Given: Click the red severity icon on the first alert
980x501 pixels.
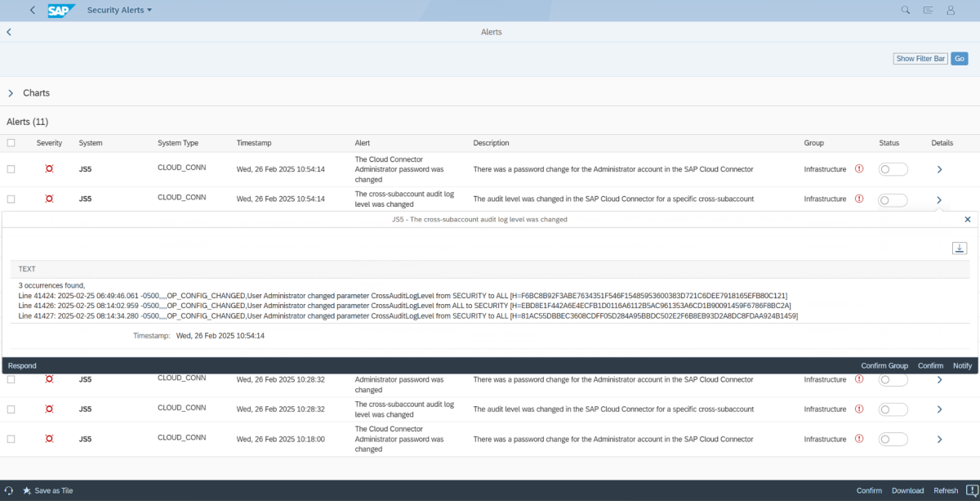Looking at the screenshot, I should click(x=49, y=168).
